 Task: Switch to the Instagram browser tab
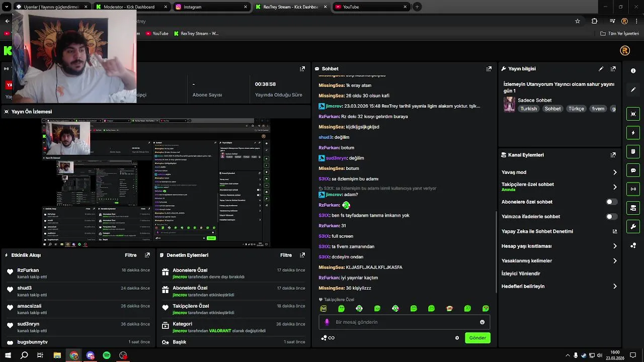coord(212,7)
